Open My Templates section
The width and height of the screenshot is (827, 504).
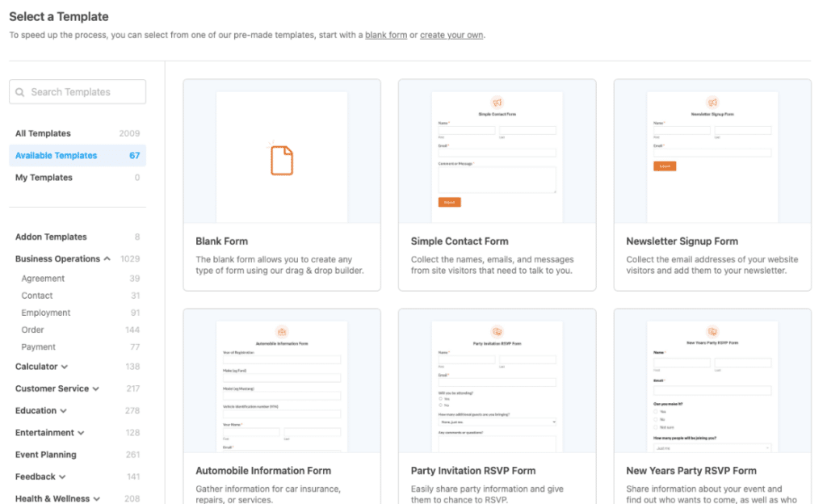(44, 178)
